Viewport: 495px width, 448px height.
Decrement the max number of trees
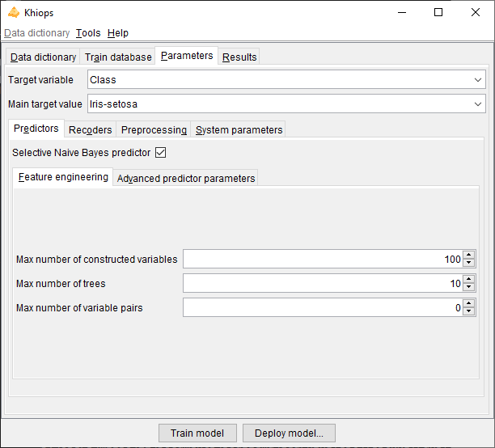coord(469,288)
